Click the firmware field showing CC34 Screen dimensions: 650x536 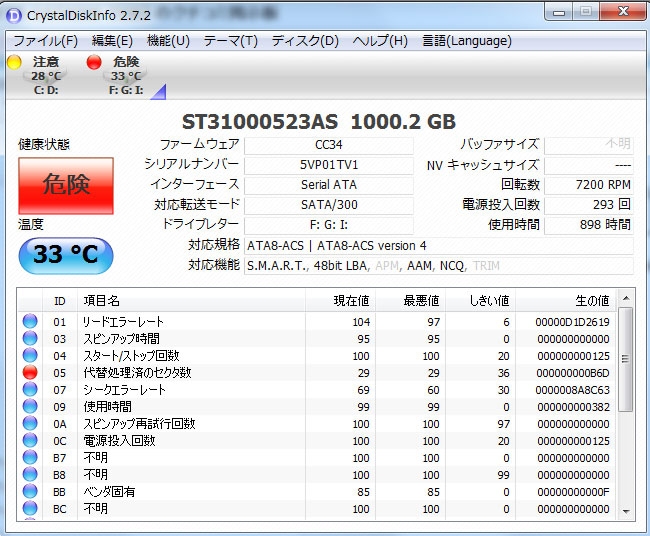click(x=329, y=145)
